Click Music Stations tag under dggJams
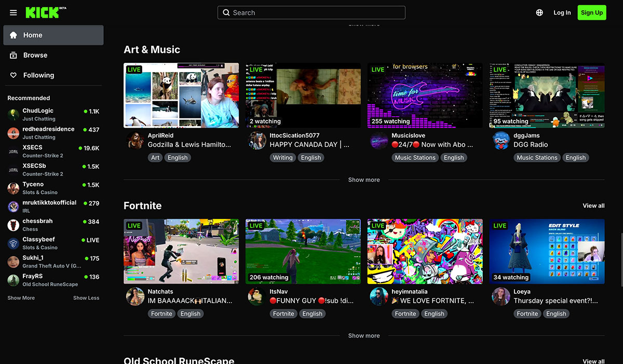 point(537,158)
